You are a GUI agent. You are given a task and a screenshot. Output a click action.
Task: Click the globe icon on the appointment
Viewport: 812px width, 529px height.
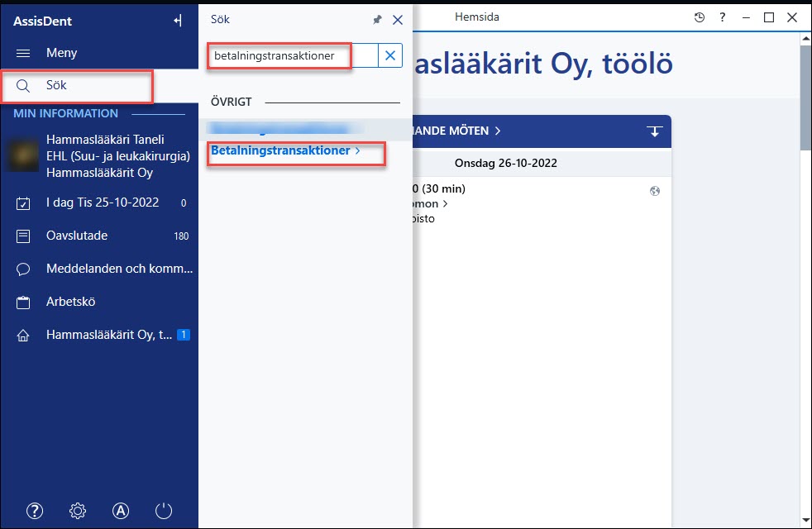point(655,191)
